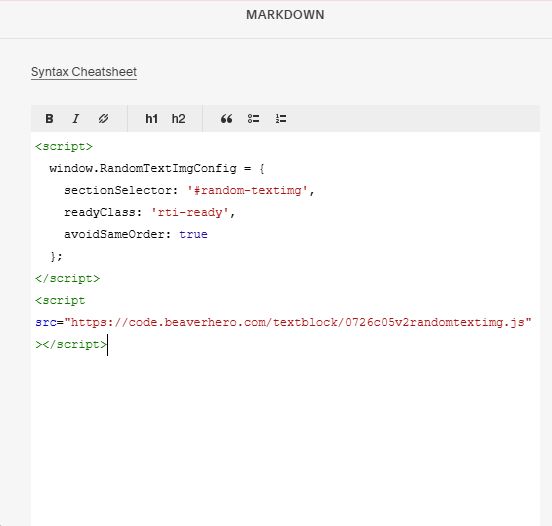Insert a link with the chain icon
Viewport: 552px width, 526px height.
pyautogui.click(x=103, y=119)
